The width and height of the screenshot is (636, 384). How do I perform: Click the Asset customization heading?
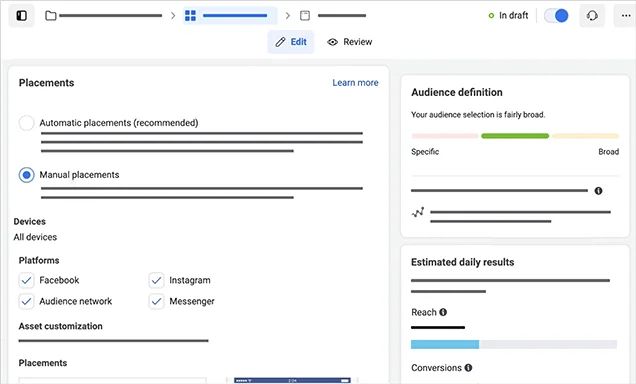pyautogui.click(x=60, y=326)
